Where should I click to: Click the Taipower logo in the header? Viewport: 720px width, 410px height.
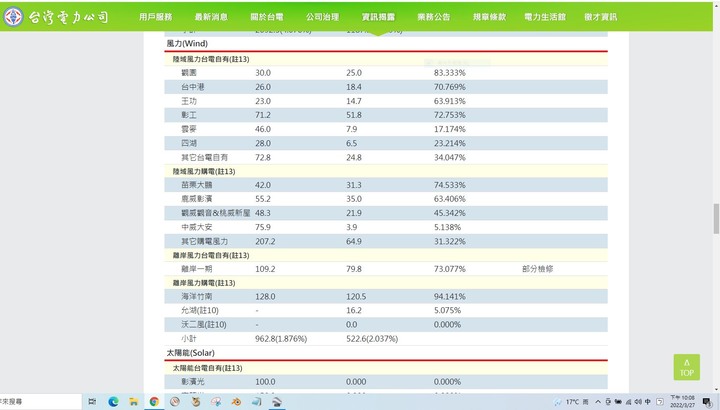coord(56,17)
